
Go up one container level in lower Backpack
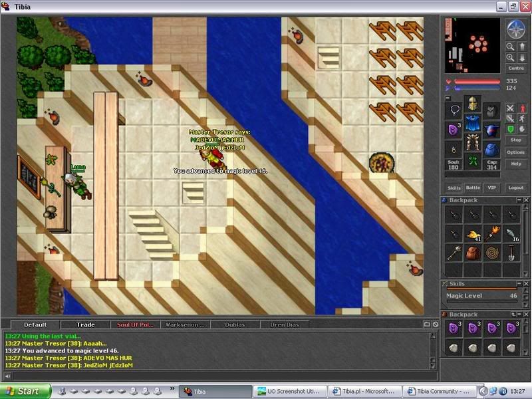click(x=513, y=315)
